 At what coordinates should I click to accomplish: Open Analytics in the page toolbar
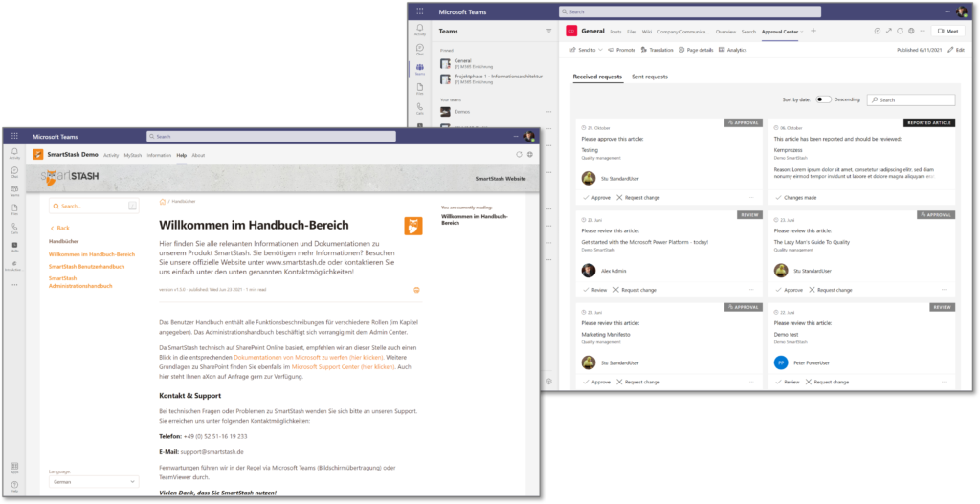pos(732,50)
